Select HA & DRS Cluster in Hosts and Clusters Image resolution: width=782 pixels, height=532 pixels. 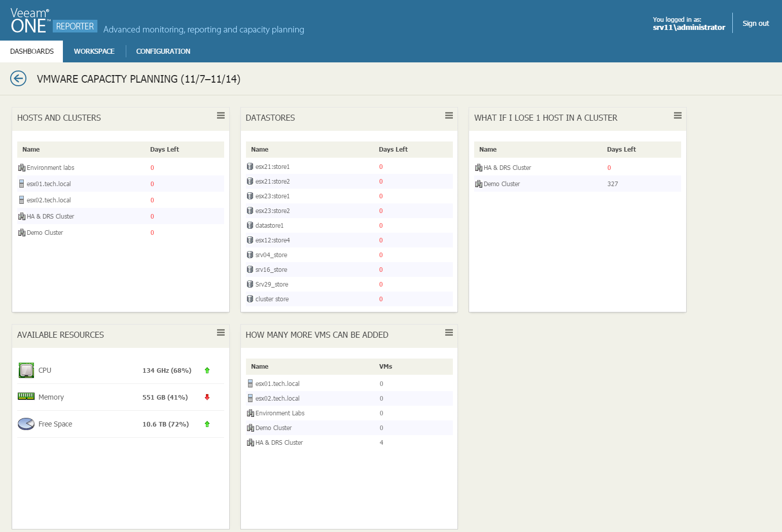(121, 216)
